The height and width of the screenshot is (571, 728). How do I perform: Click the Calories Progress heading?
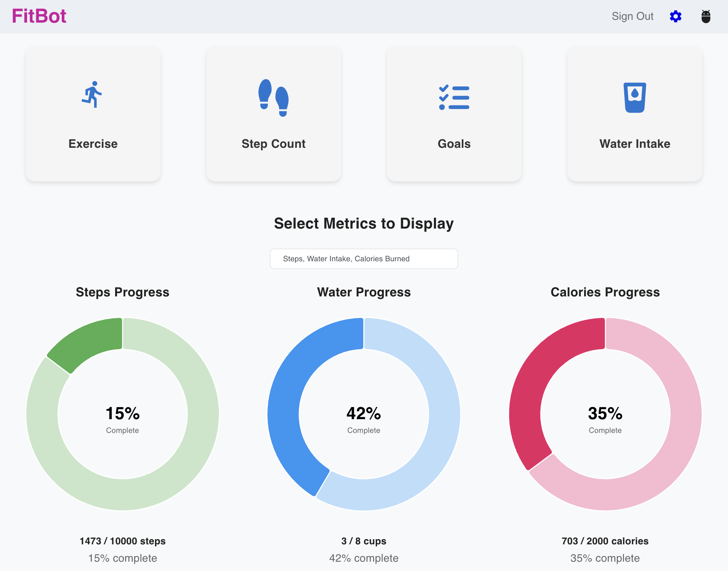coord(605,292)
